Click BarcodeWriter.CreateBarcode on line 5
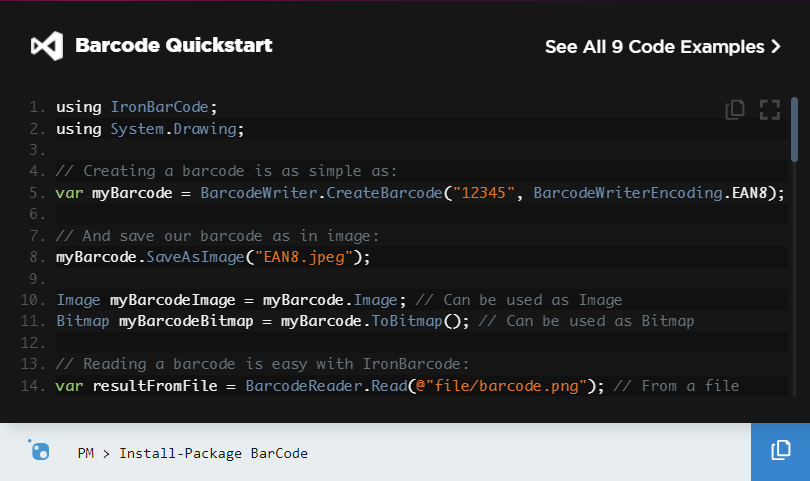The image size is (810, 481). click(321, 193)
